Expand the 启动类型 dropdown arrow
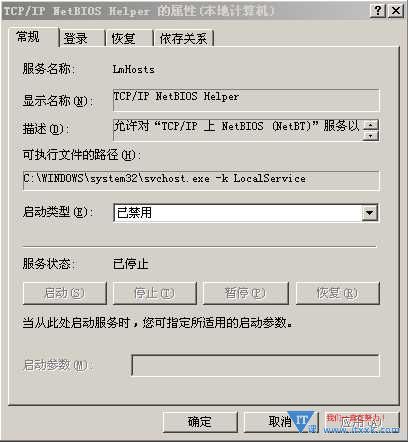 click(370, 213)
